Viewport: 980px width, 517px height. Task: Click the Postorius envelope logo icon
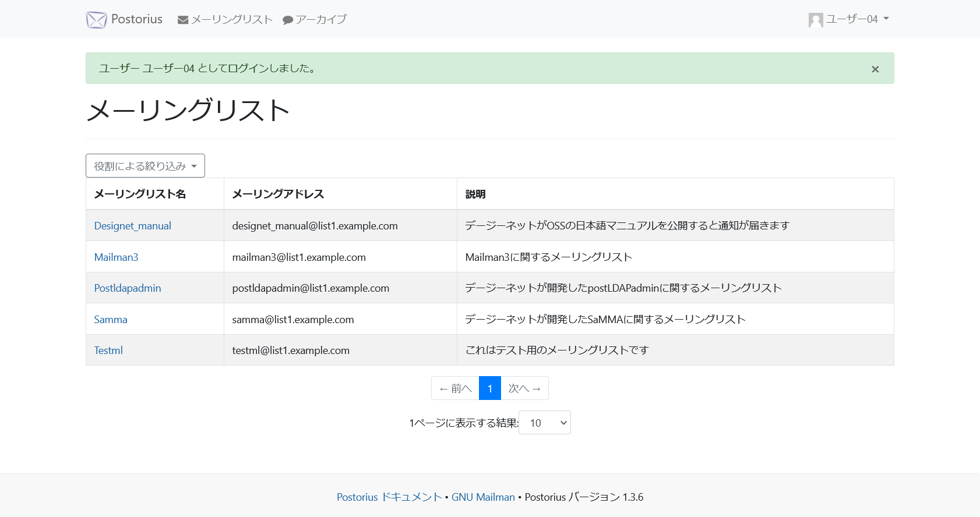pos(96,20)
